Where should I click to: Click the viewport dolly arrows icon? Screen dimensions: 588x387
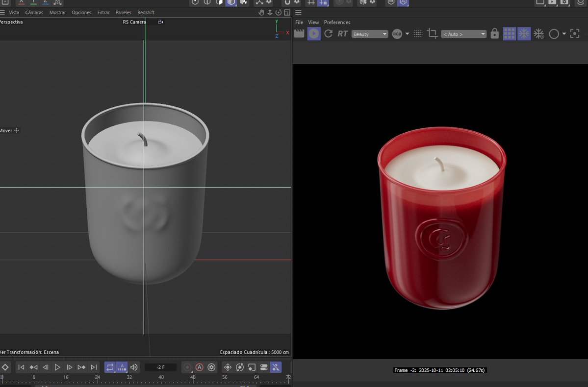point(270,12)
